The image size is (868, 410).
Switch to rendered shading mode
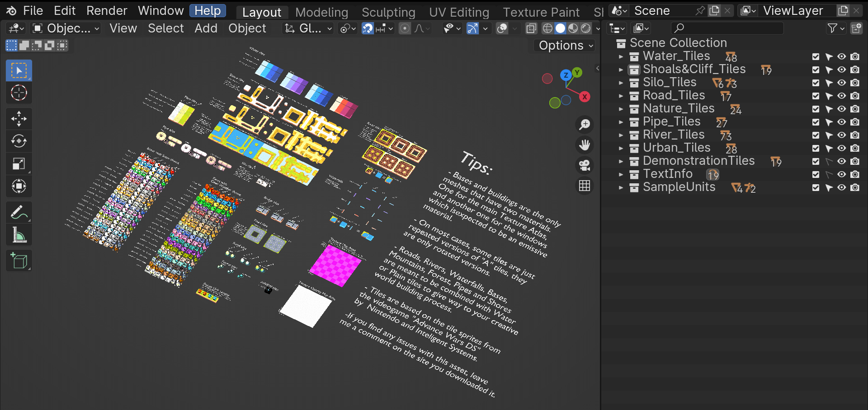585,28
